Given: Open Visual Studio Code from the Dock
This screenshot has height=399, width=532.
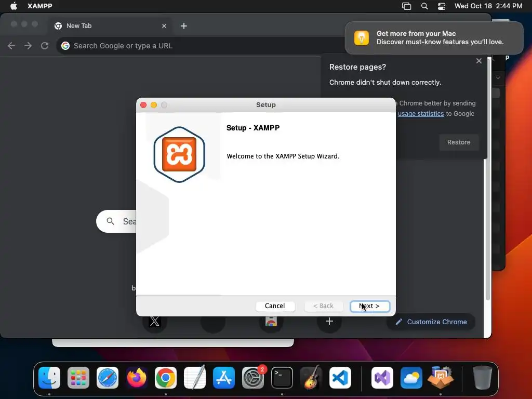Looking at the screenshot, I should point(340,378).
